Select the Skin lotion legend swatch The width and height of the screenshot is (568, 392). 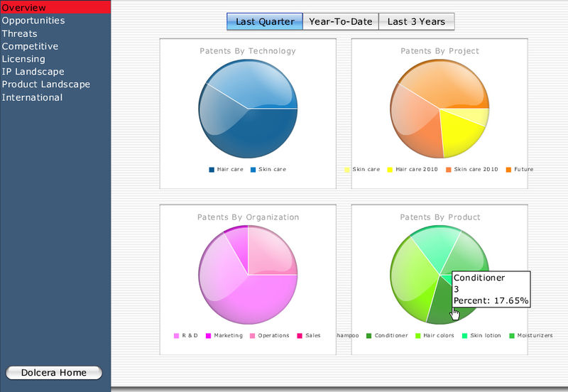[464, 336]
